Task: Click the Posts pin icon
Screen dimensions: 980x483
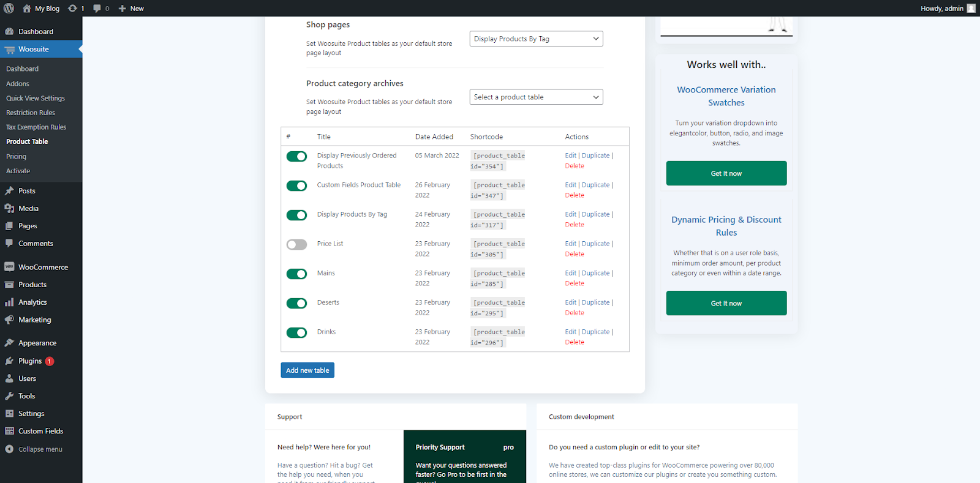Action: 9,191
